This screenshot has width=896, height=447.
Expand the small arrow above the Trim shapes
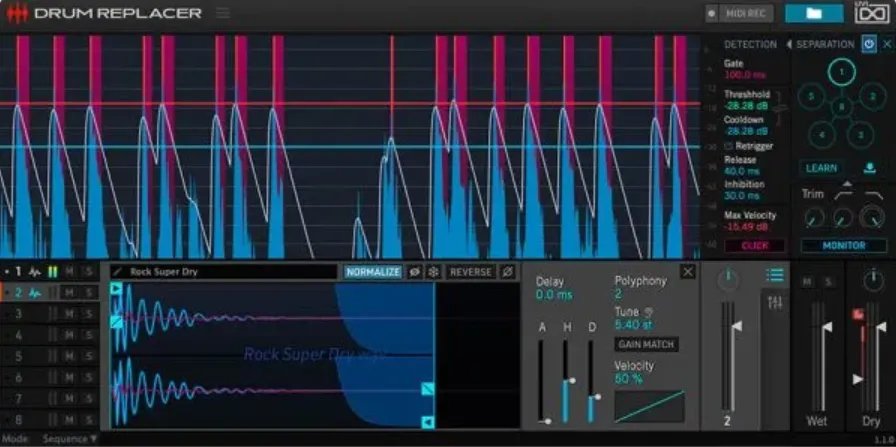[847, 184]
